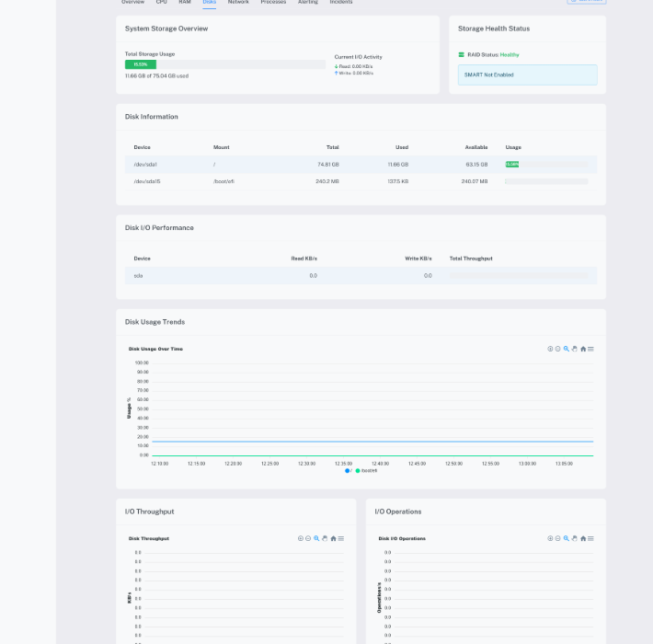Viewport: 653px width, 644px height.
Task: Open the Disk Throughput chart export menu
Action: [340, 538]
